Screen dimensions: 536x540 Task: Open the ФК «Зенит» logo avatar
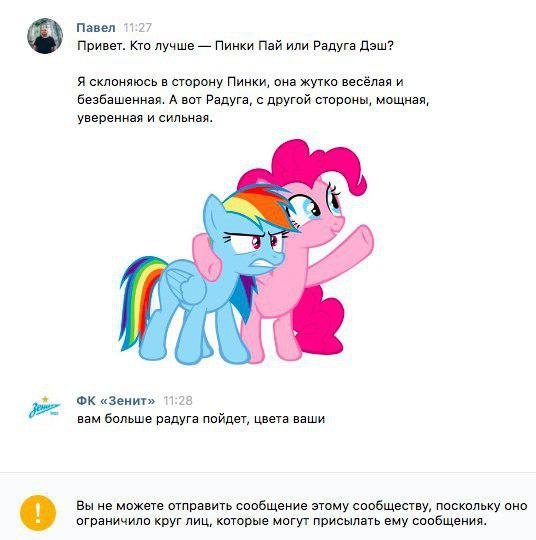[44, 408]
